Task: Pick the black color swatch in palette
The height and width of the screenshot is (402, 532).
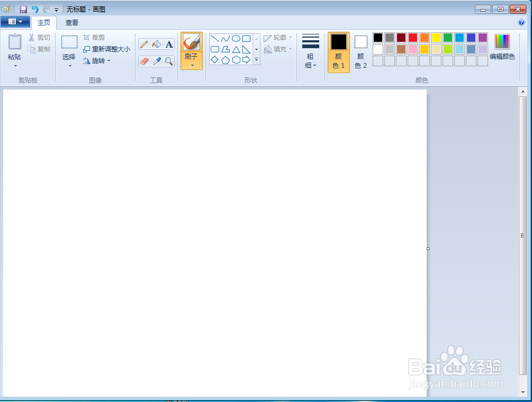Action: (377, 38)
